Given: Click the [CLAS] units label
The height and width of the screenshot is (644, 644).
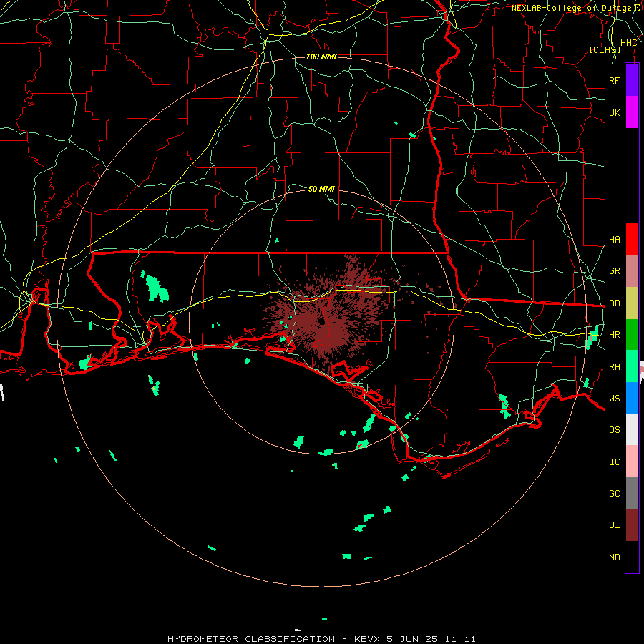Looking at the screenshot, I should click(x=605, y=49).
